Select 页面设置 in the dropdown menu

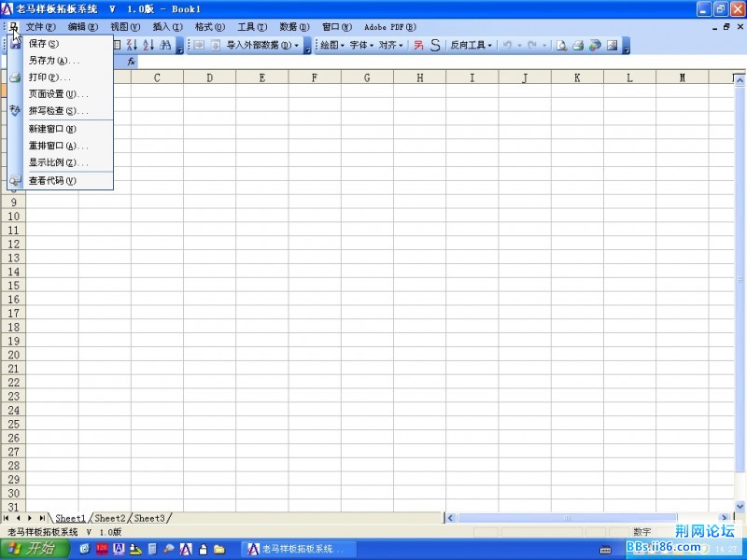pyautogui.click(x=58, y=94)
